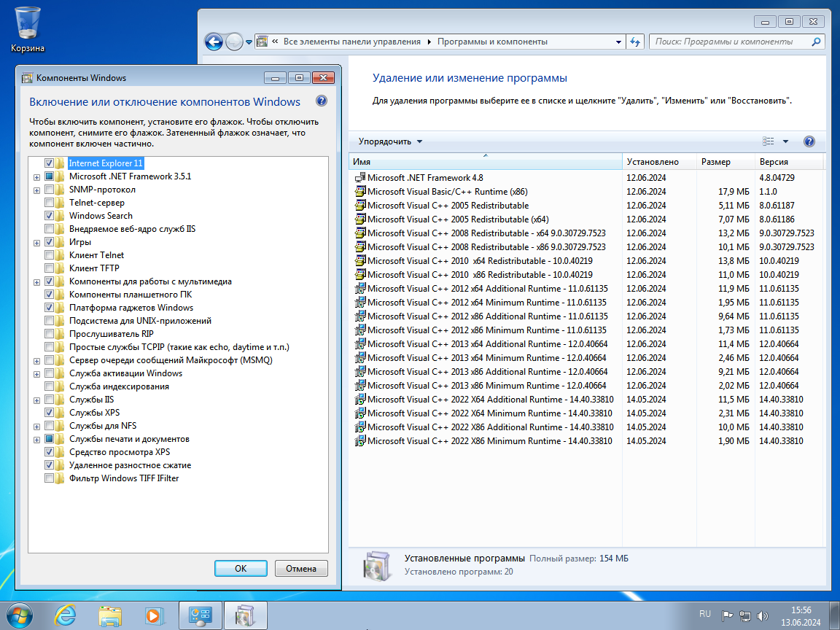Select Средство просмотра XPS row
Screen dimensions: 840x630
pos(120,452)
